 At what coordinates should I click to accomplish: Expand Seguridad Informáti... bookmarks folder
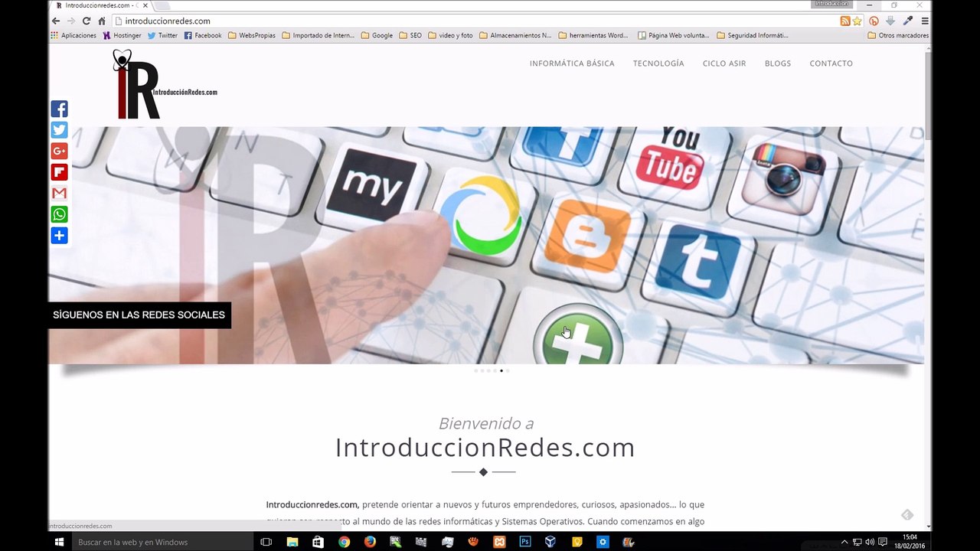pos(753,35)
